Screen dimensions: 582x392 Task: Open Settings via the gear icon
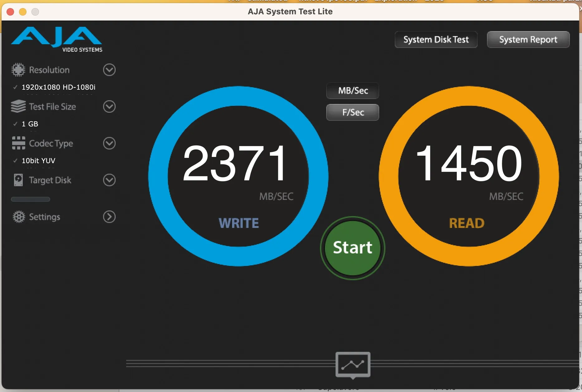click(19, 217)
